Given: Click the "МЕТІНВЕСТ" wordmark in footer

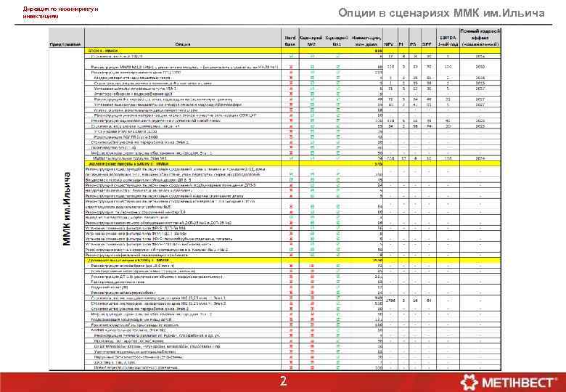Looking at the screenshot, I should click(520, 383).
